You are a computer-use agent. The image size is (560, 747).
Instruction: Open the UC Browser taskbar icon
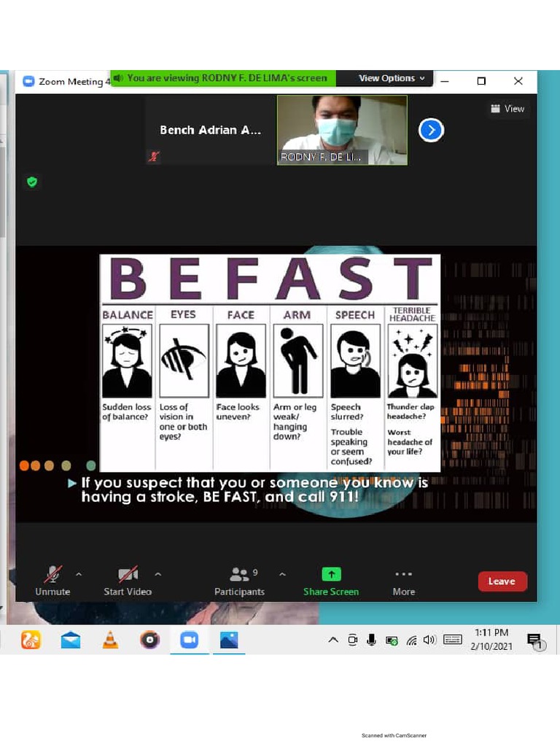31,640
